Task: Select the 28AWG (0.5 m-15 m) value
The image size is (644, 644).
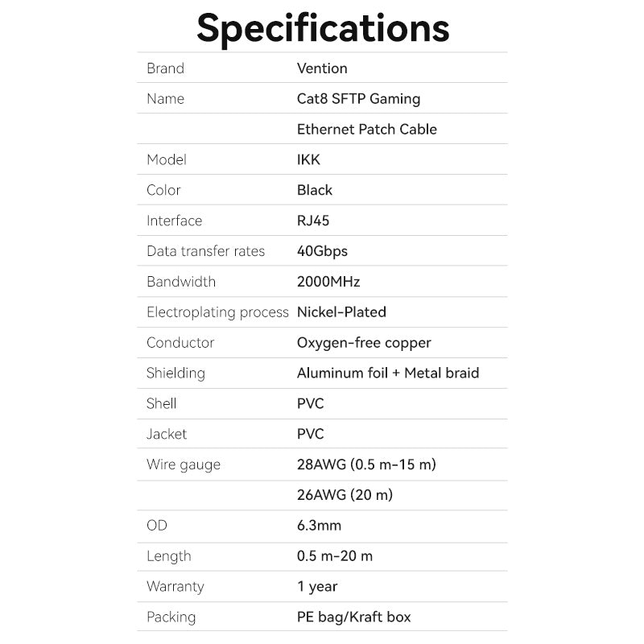Action: 366,464
